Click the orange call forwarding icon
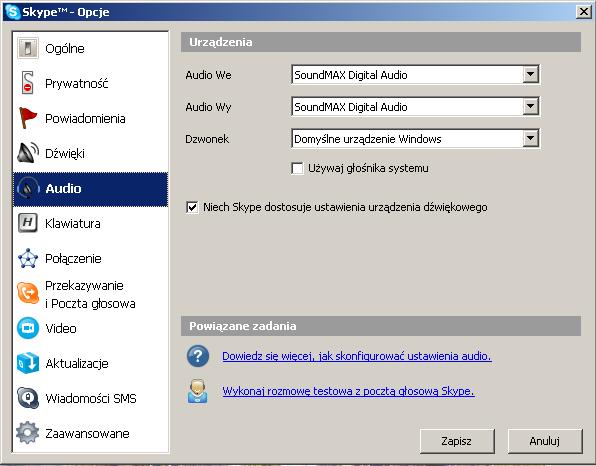Image resolution: width=596 pixels, height=466 pixels. pyautogui.click(x=28, y=293)
